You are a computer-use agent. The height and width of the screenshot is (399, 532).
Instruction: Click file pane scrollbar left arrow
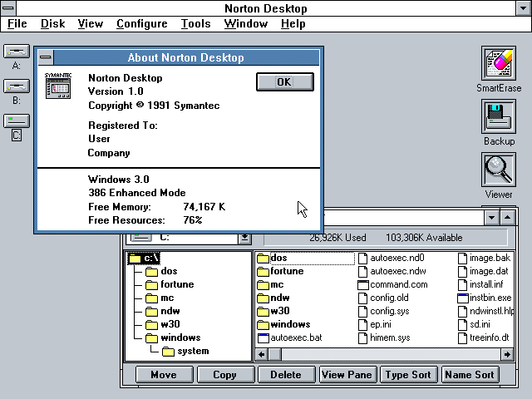coord(262,355)
